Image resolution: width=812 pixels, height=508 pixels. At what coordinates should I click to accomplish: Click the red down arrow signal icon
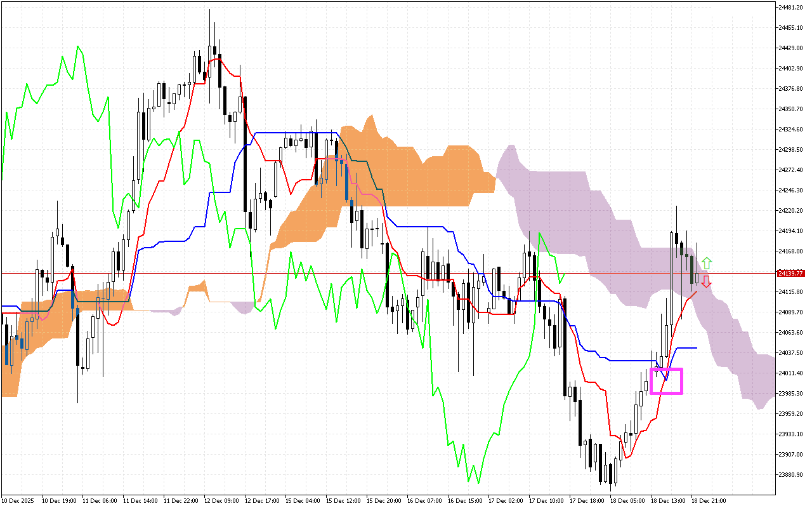click(x=706, y=281)
